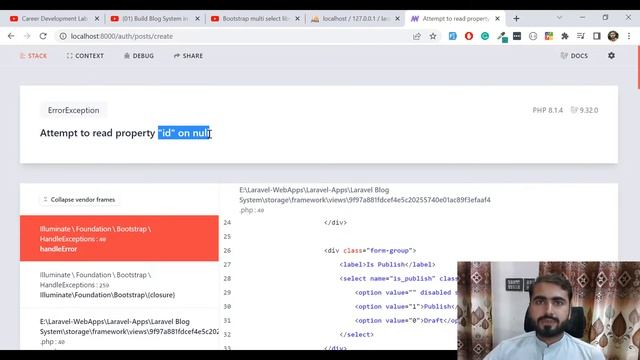Select the HandleExceptions :259 closure frame
Screen dimensions: 640x360
(x=119, y=284)
